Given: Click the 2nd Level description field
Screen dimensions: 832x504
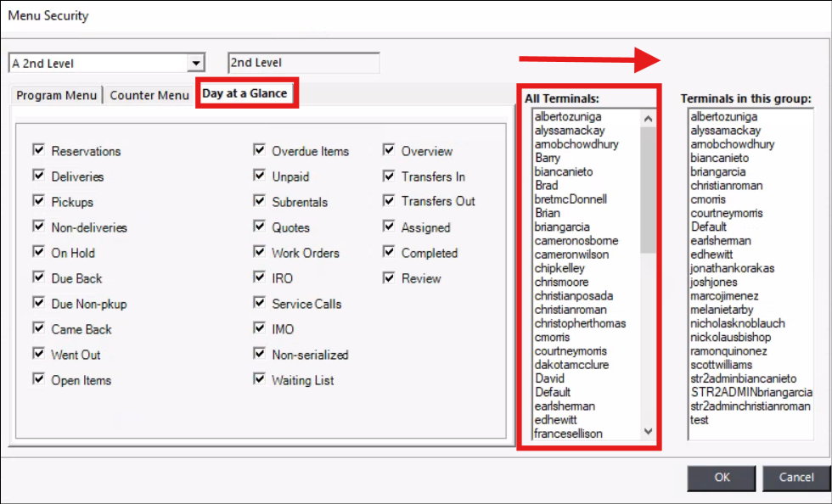Looking at the screenshot, I should click(303, 63).
